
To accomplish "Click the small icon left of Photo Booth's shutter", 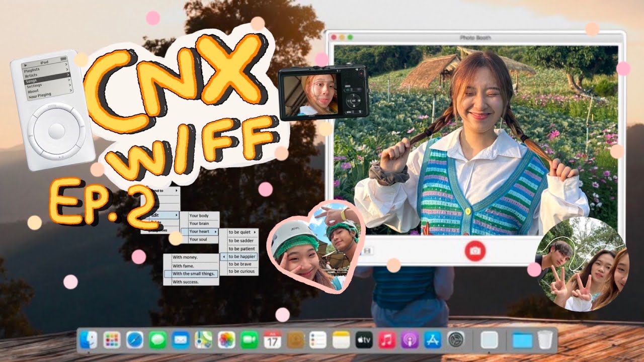I will tap(367, 250).
